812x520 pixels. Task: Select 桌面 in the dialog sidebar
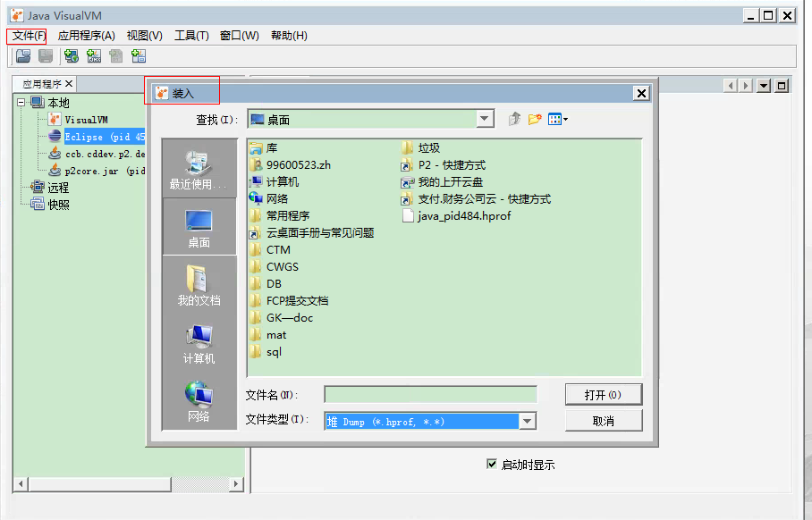(x=199, y=227)
